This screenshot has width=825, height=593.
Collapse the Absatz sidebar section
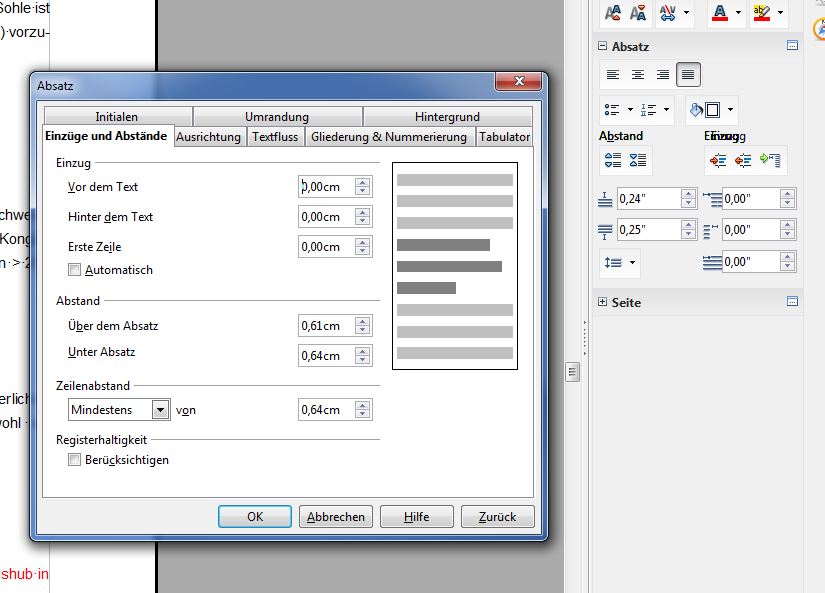tap(602, 46)
